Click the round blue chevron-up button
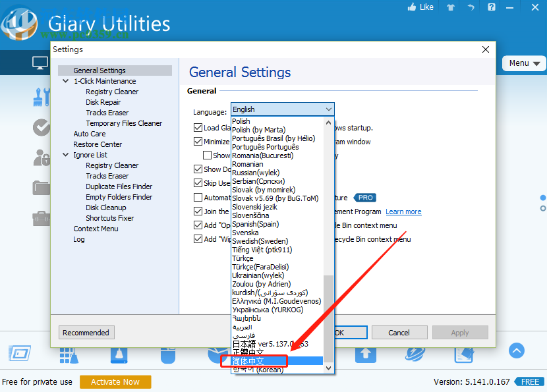547x392 pixels. tap(517, 350)
